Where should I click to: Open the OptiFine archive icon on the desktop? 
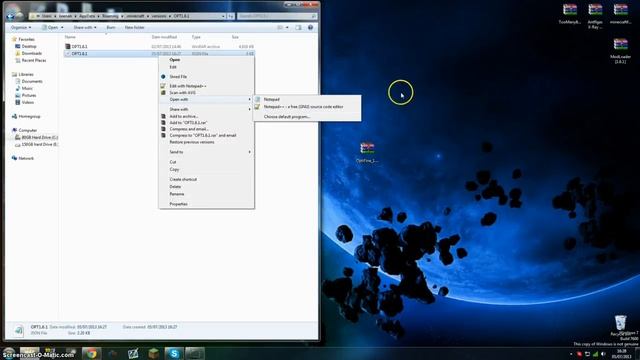(x=367, y=152)
